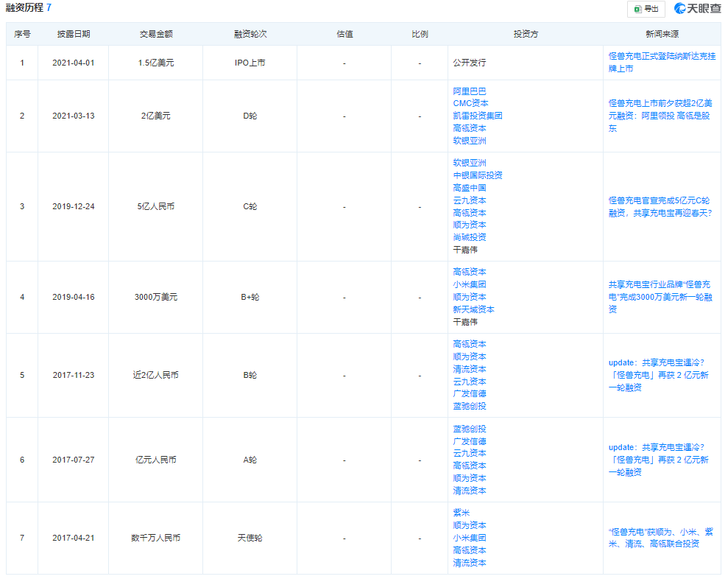Click investor 尚珹投资
The image size is (728, 579).
click(x=470, y=237)
